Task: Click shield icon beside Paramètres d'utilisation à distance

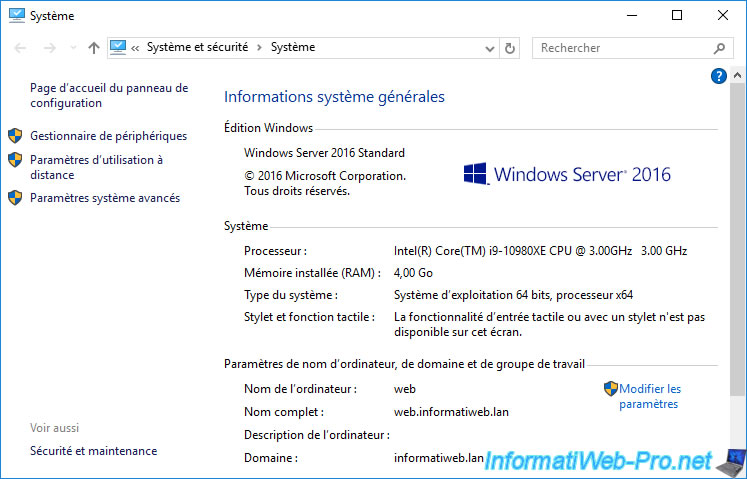Action: [15, 160]
